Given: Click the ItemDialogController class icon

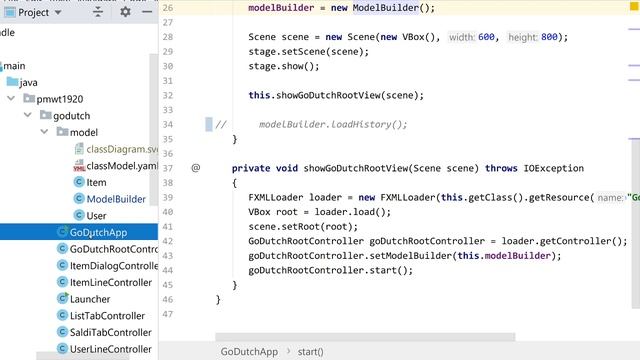Looking at the screenshot, I should coord(62,265).
